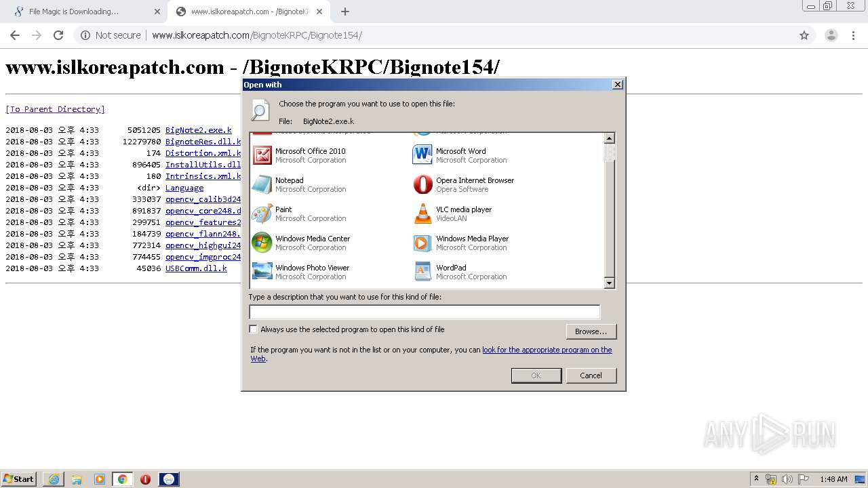
Task: Open Internet Explorer from taskbar
Action: click(54, 479)
